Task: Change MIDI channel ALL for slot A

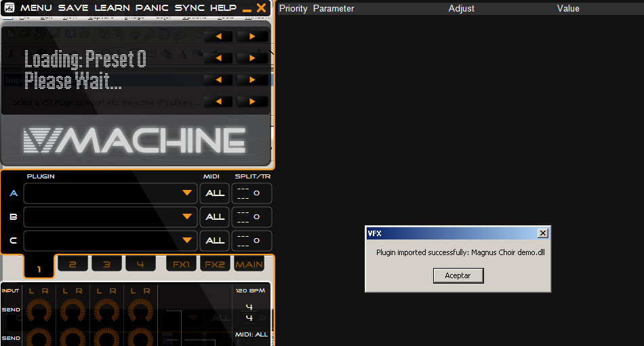Action: point(215,193)
